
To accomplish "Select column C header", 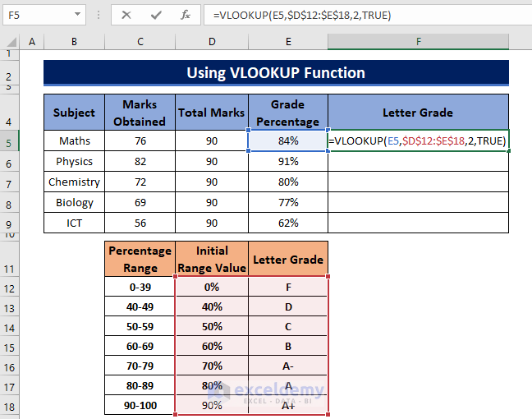I will [x=140, y=42].
